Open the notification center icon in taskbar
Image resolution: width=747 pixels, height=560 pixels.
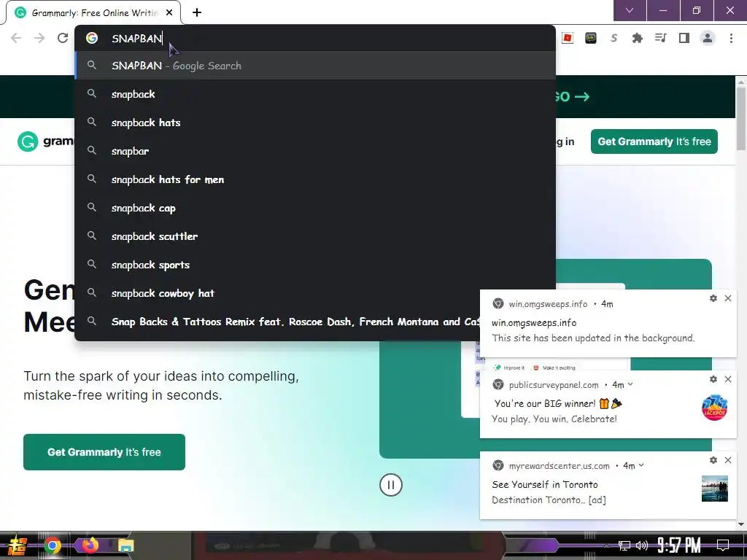coord(723,545)
